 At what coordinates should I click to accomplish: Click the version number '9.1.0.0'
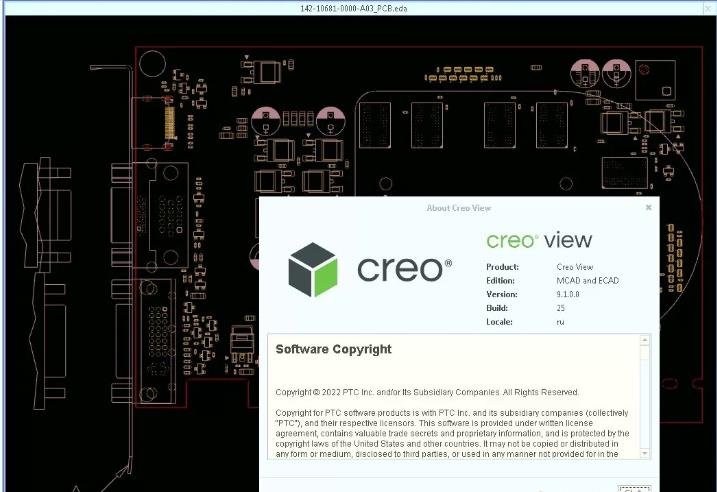[568, 294]
